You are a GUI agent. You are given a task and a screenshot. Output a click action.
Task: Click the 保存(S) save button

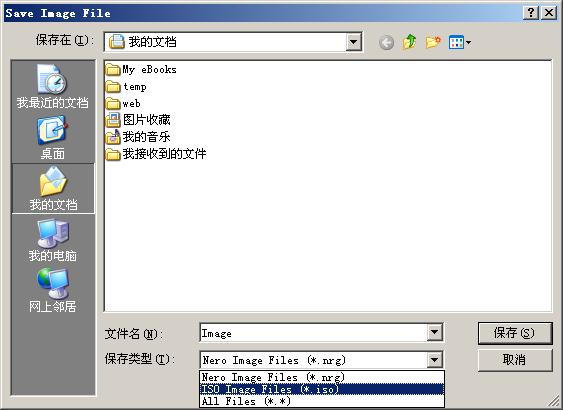click(x=515, y=333)
